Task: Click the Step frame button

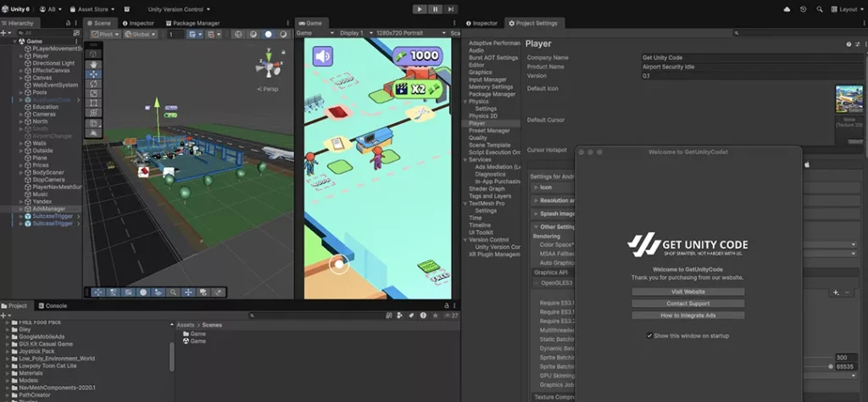Action: tap(451, 9)
